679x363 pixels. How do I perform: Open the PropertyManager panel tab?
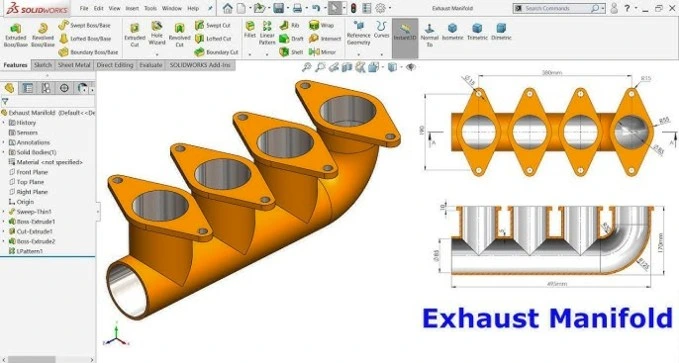pyautogui.click(x=27, y=88)
